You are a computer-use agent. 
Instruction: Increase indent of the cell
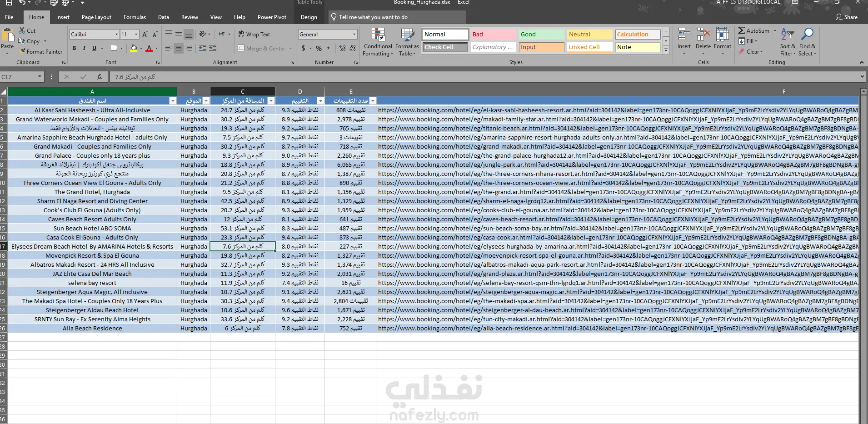coord(213,48)
